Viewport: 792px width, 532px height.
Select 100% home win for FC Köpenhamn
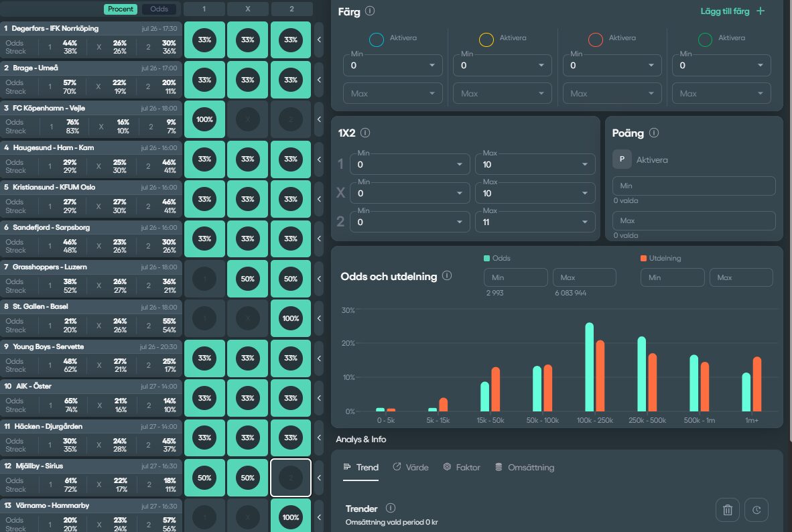pyautogui.click(x=204, y=120)
